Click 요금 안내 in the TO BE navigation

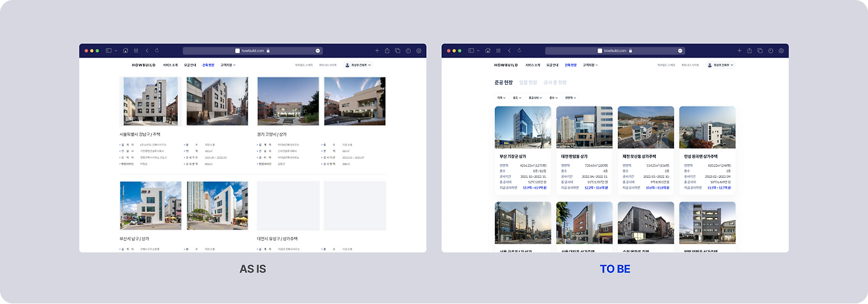[x=552, y=65]
